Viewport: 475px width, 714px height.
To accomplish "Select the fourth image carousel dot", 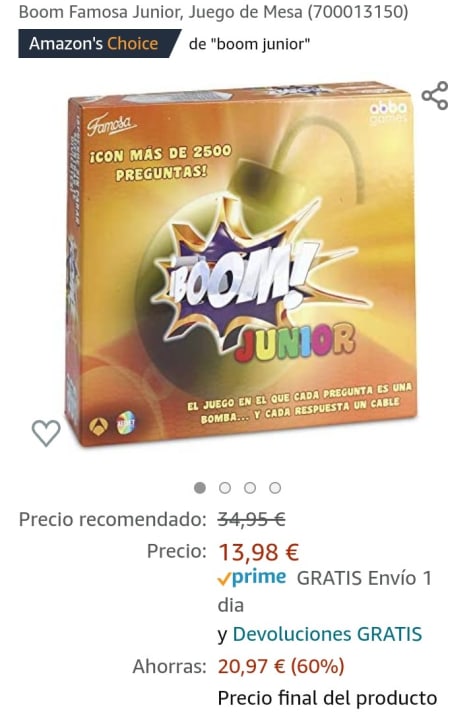I will coord(275,488).
